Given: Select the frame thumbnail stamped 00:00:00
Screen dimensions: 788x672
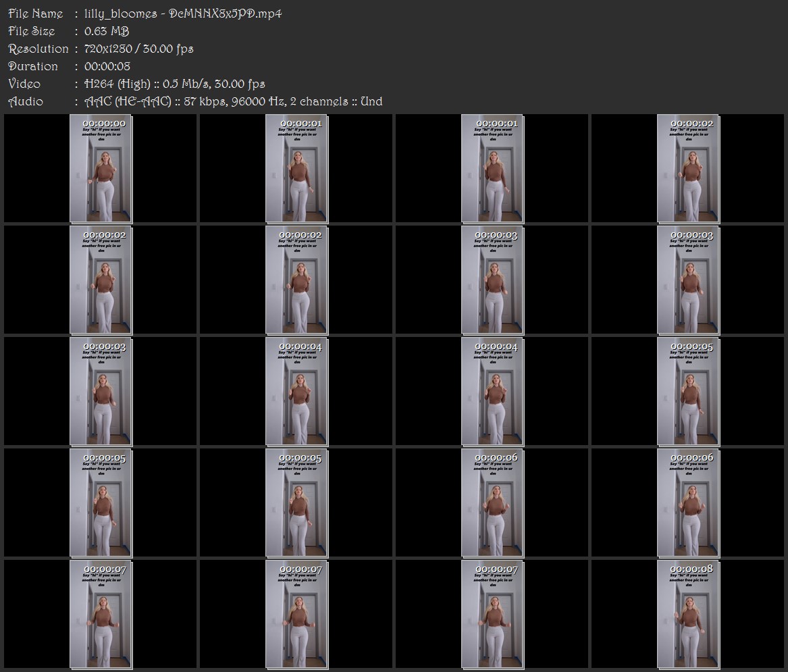Looking at the screenshot, I should coord(101,168).
